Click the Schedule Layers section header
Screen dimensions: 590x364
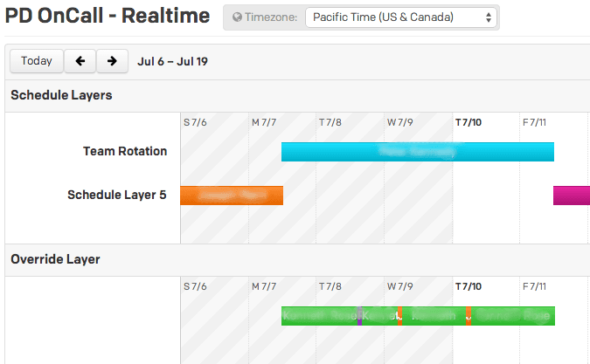61,95
